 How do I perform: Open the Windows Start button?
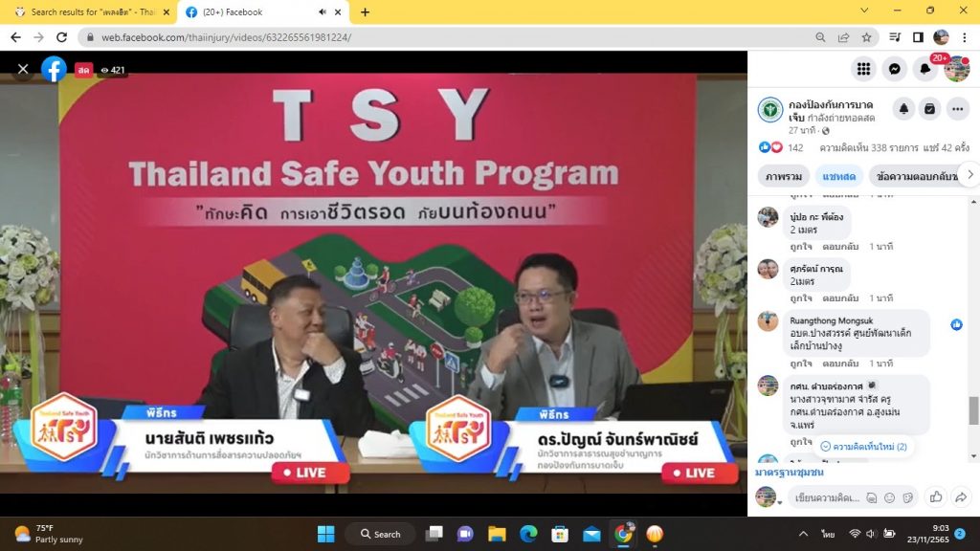click(325, 534)
